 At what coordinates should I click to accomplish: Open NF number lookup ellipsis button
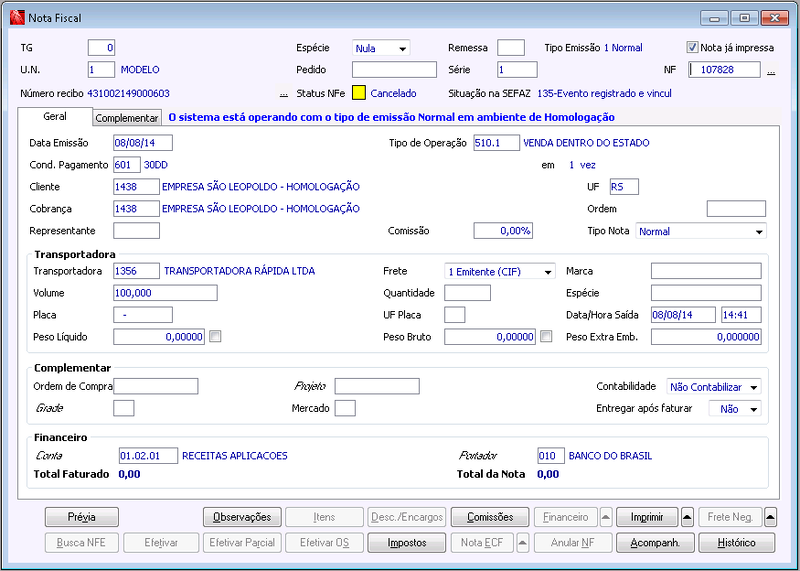pos(771,71)
